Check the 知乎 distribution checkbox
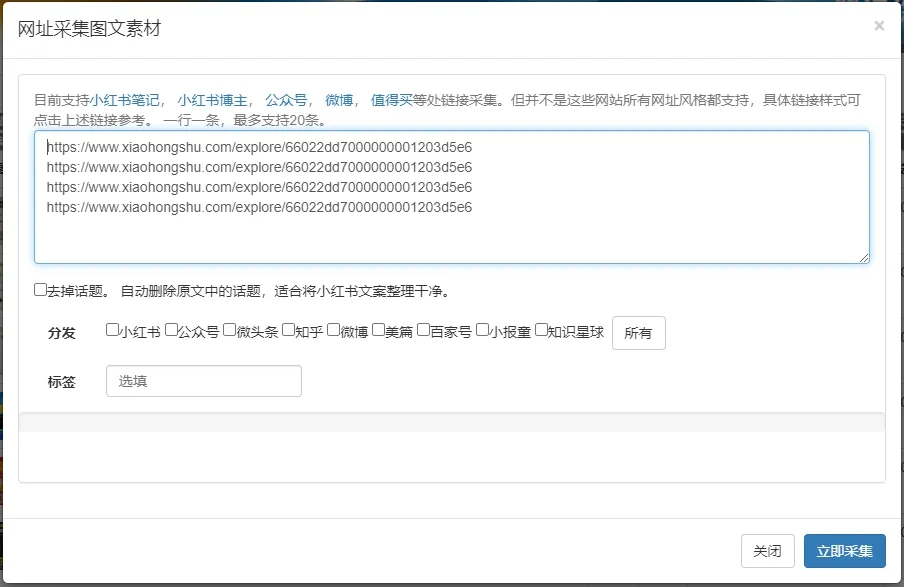Viewport: 904px width, 587px height. click(288, 330)
